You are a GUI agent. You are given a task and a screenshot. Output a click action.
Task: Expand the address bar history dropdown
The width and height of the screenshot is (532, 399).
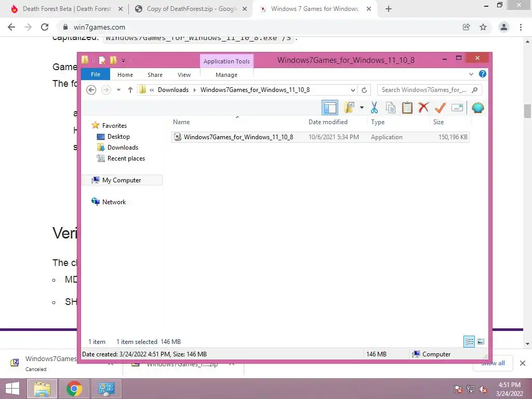click(353, 90)
